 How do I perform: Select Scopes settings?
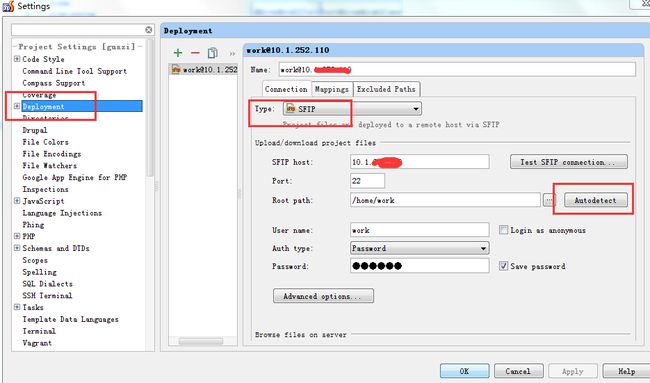pos(35,260)
